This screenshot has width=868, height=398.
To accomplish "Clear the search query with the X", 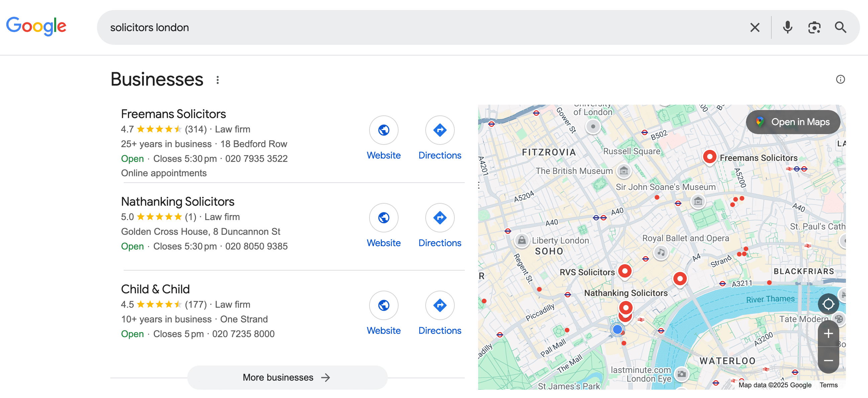I will (x=755, y=27).
